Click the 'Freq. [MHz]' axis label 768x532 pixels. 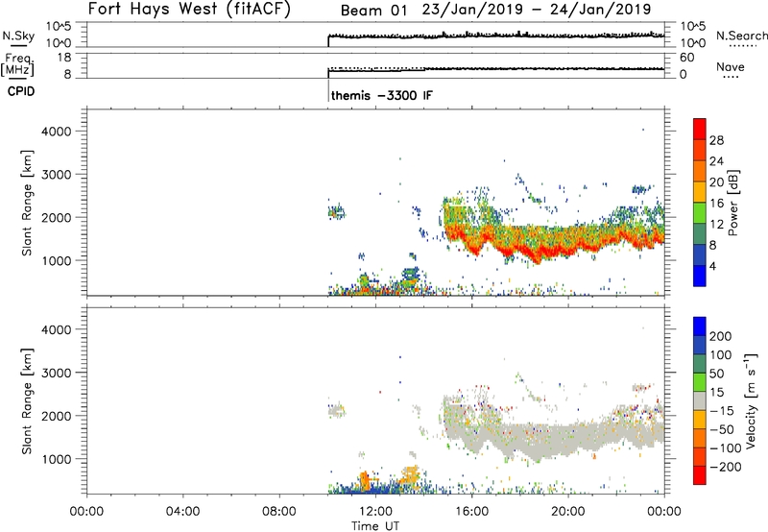pyautogui.click(x=17, y=64)
